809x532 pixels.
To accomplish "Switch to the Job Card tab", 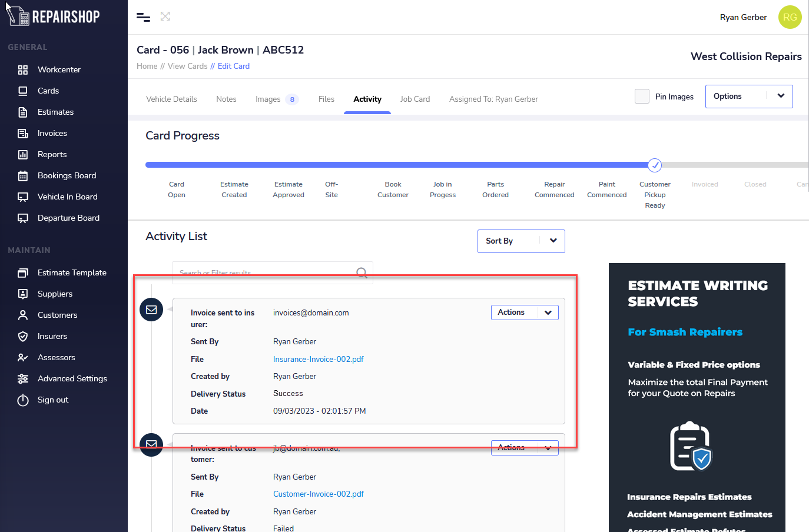I will pyautogui.click(x=415, y=99).
